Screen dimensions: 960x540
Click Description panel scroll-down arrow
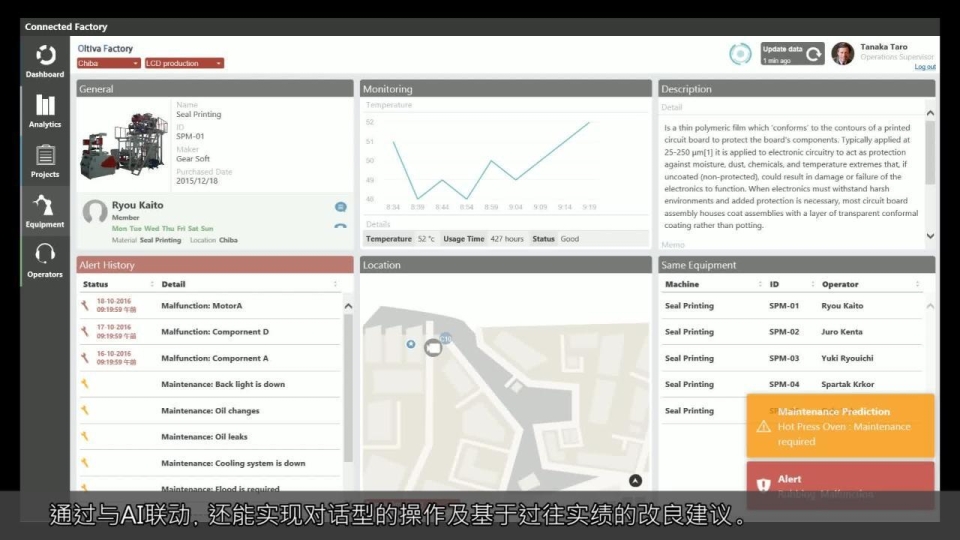pos(930,236)
